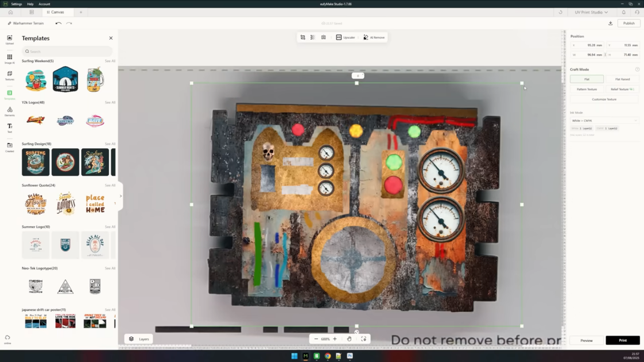The image size is (644, 362).
Task: Select the Summer Nights surfing template thumbnail
Action: tap(65, 79)
